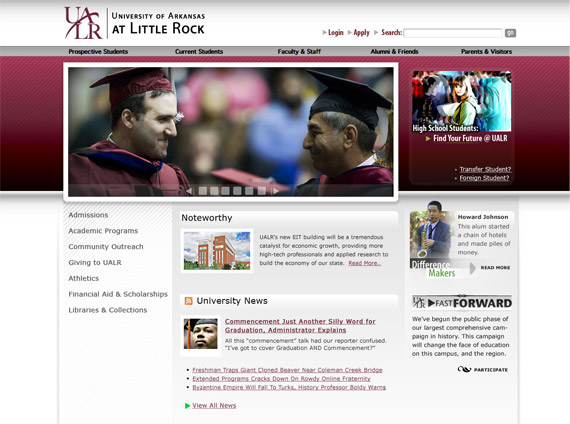Screen dimensions: 570x424
Task: Open Admissions in the sidebar
Action: coord(88,215)
